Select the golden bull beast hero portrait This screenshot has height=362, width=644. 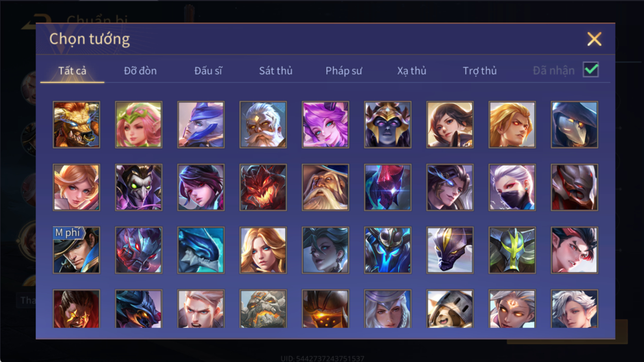click(x=76, y=125)
